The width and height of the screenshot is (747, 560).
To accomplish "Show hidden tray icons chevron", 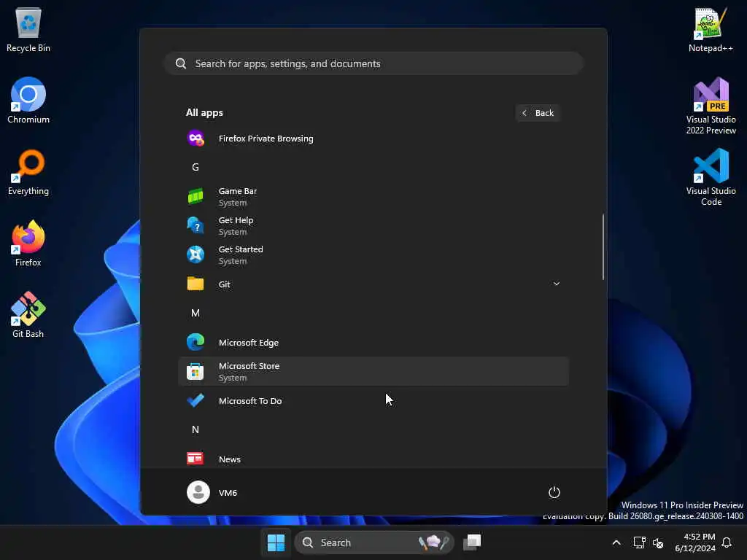I will (616, 542).
